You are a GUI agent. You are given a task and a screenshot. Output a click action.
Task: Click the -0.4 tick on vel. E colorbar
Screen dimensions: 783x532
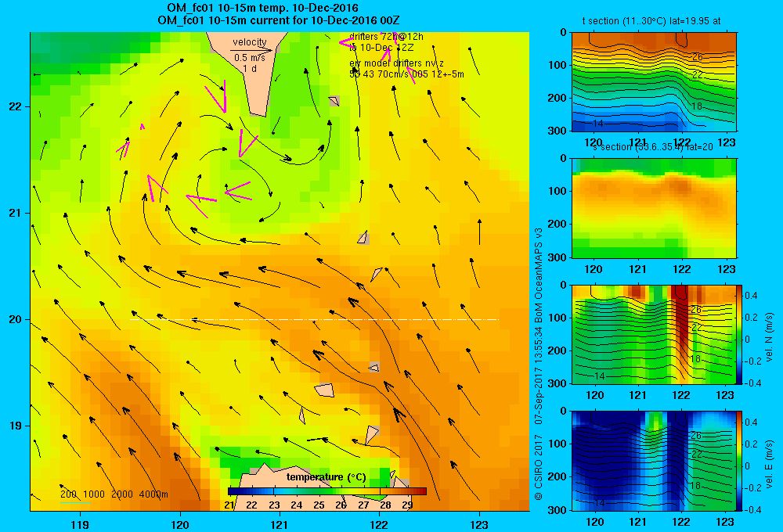(752, 509)
